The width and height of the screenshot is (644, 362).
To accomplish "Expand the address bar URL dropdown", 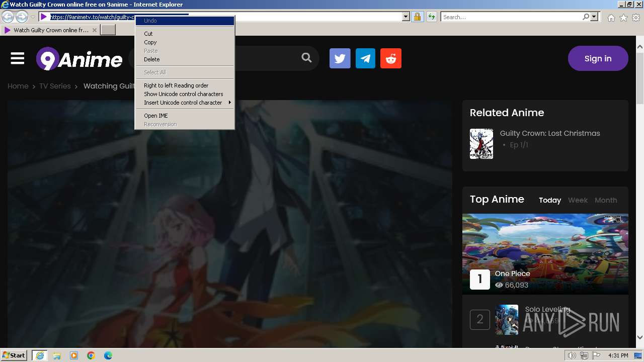I will coord(406,17).
